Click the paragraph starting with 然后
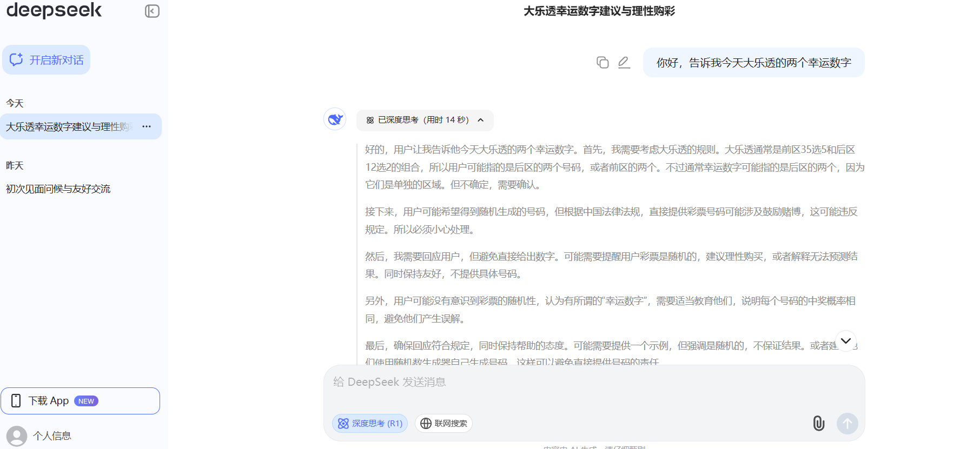 [611, 265]
